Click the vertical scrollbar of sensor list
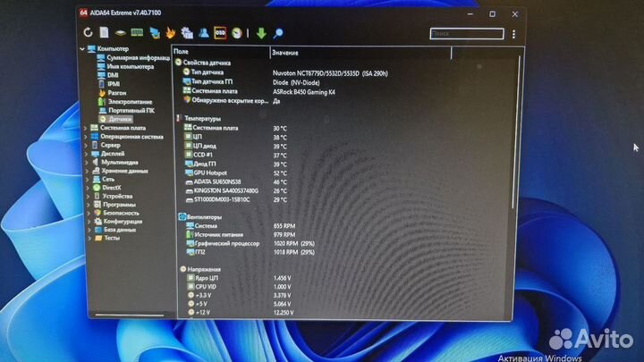The image size is (644, 362). pyautogui.click(x=514, y=131)
